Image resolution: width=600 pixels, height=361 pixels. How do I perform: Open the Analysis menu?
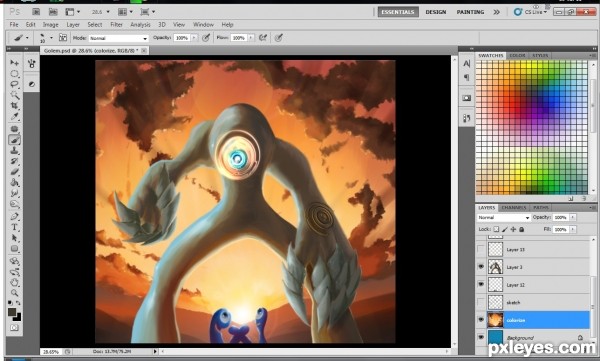[x=140, y=25]
